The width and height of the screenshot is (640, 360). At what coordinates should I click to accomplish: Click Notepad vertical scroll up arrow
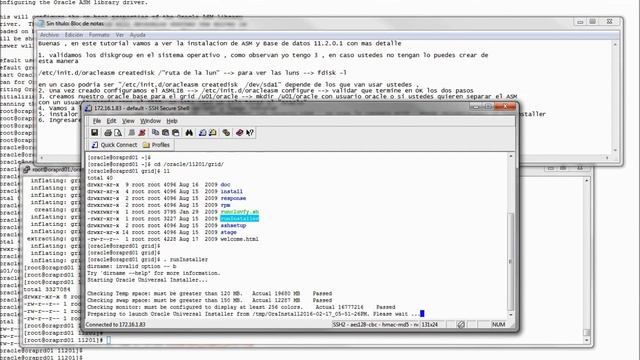click(616, 44)
